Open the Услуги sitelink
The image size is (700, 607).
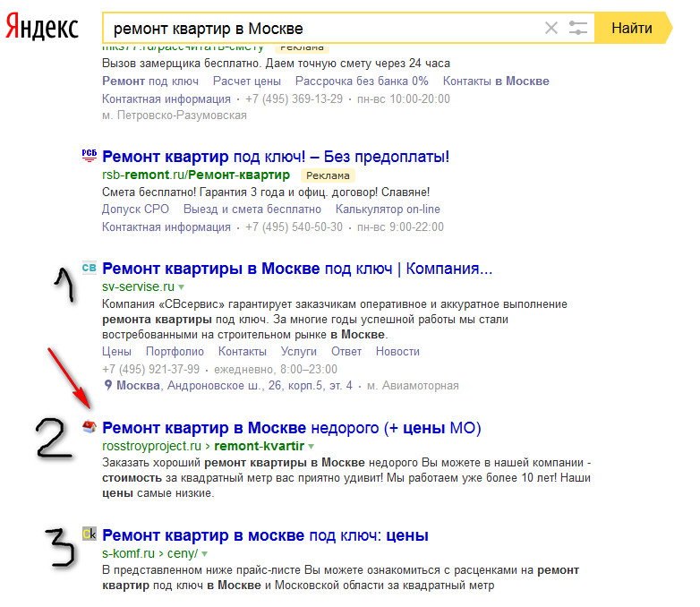click(299, 352)
